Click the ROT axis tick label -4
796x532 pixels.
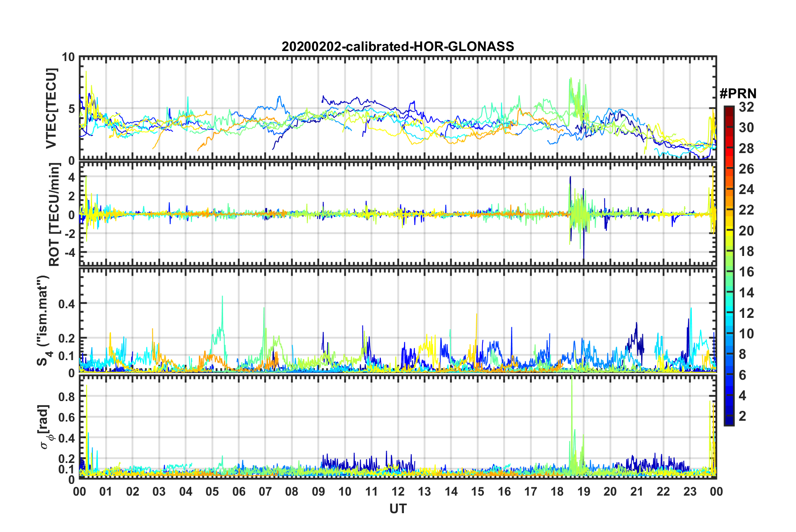click(x=69, y=253)
